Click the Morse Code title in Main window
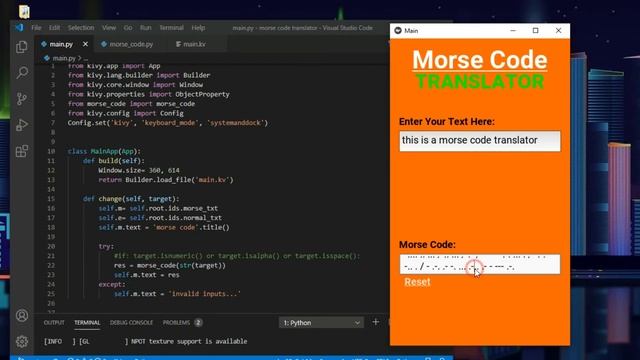Screen dimensions: 640x360 tap(480, 60)
